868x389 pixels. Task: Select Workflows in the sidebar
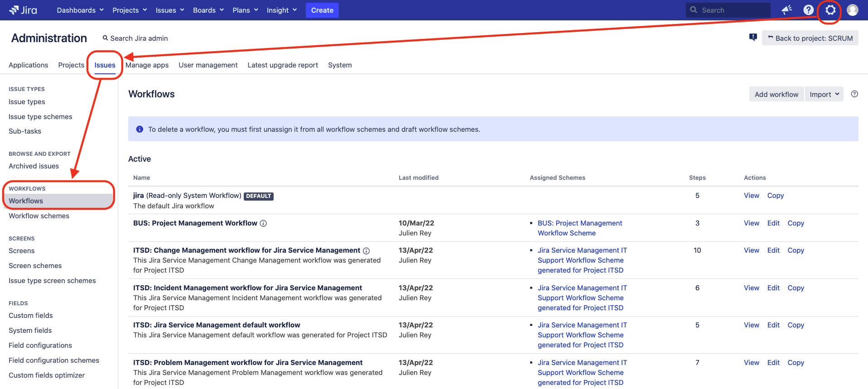(58, 201)
